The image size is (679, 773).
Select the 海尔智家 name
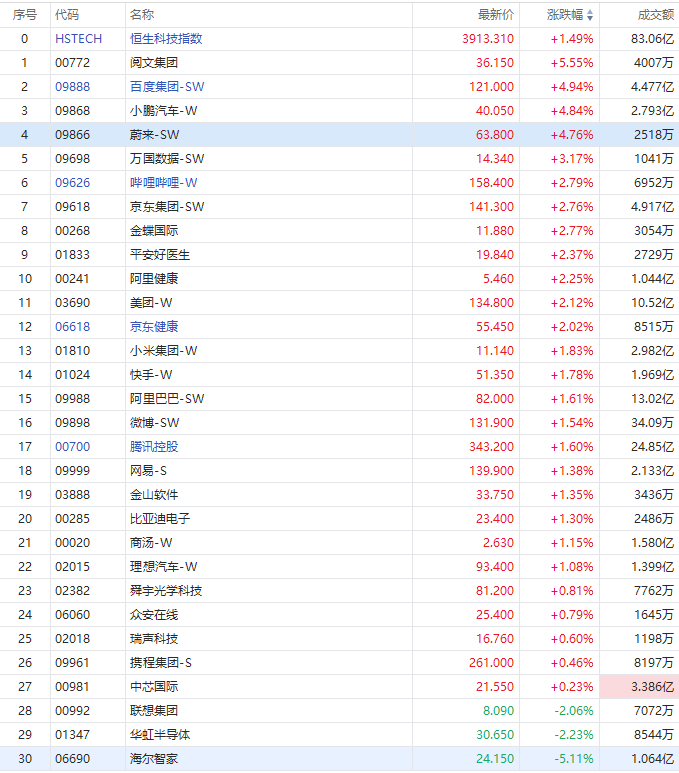coord(154,759)
